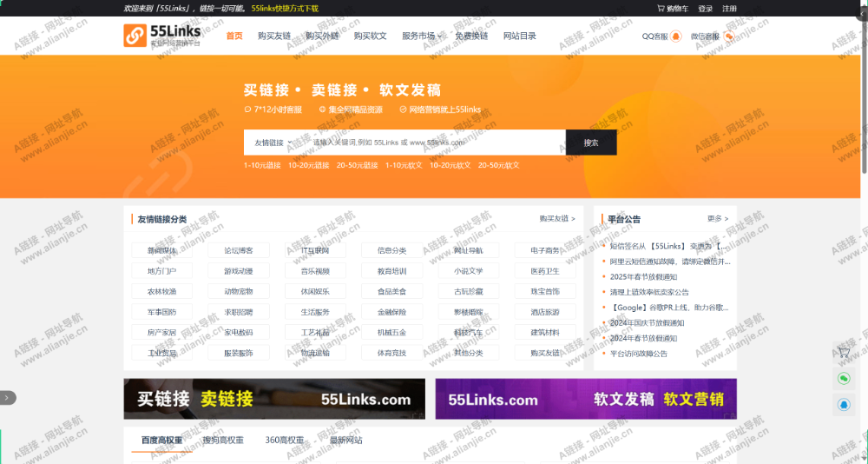Open 购买友链 in navigation bar

point(274,36)
